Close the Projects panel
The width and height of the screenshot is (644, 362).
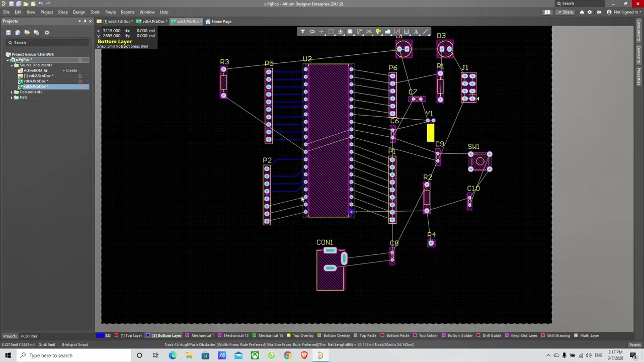90,21
